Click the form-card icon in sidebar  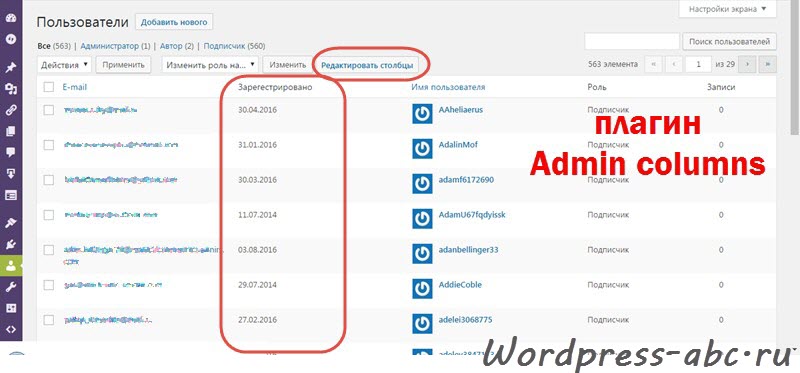11,195
